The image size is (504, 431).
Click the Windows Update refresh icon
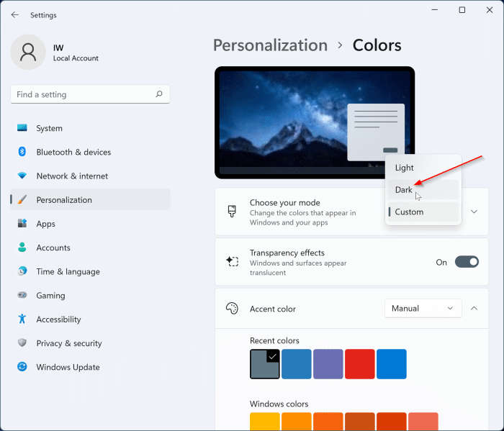coord(22,367)
